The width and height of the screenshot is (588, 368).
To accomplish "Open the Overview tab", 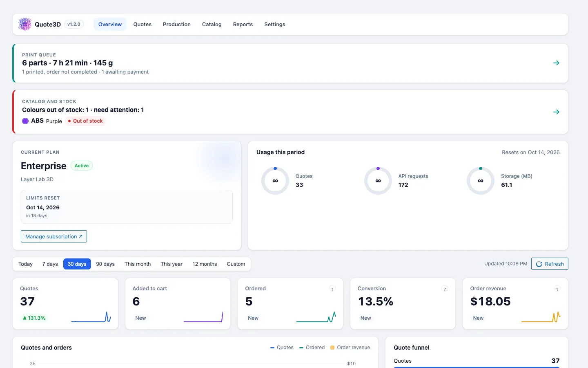I will (x=110, y=24).
